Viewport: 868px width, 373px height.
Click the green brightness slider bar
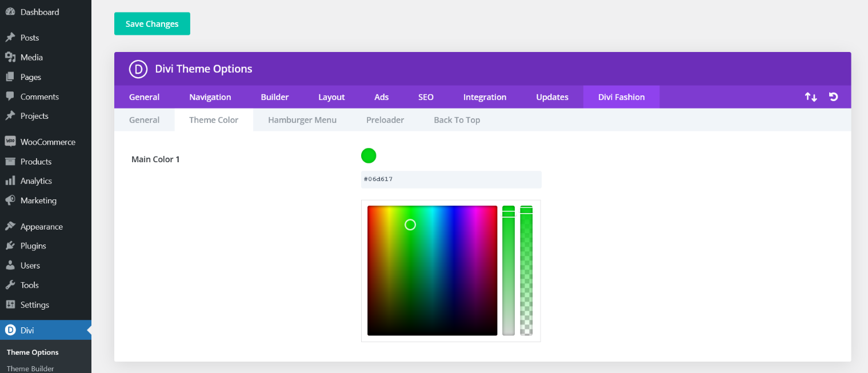point(509,270)
